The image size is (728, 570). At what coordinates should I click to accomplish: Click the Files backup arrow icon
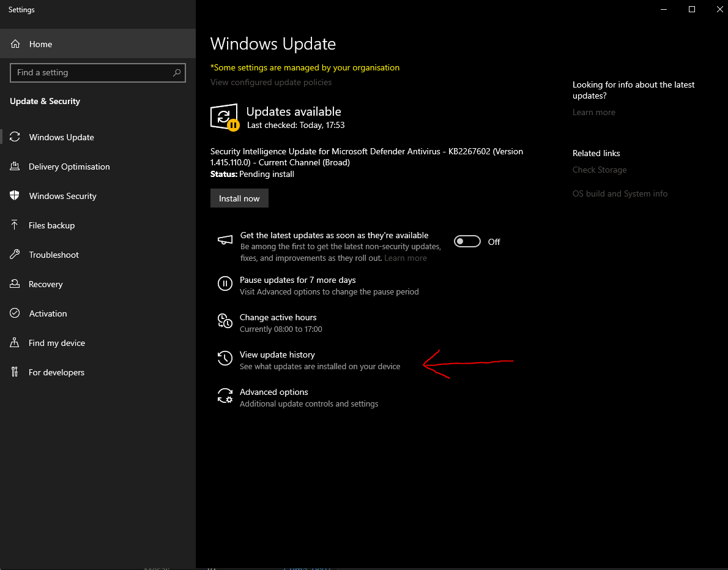[15, 225]
